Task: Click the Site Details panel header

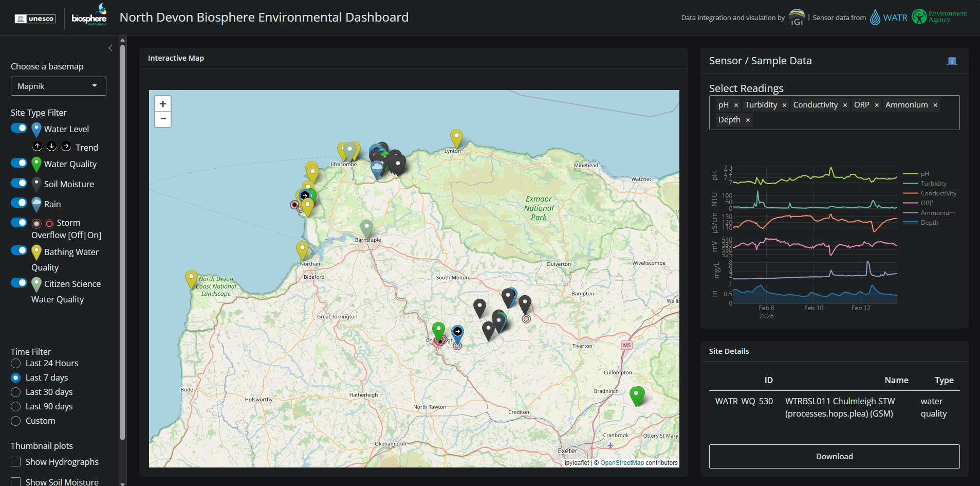Action: [728, 351]
